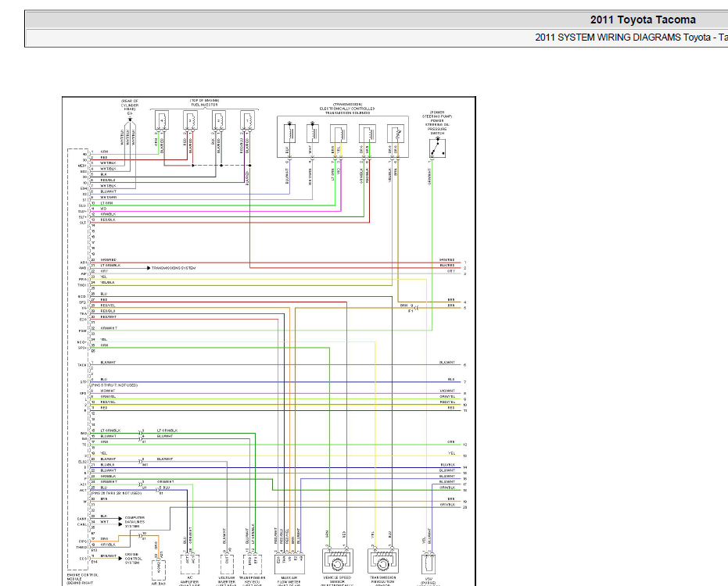The height and width of the screenshot is (586, 728).
Task: Click the 'MASS AIR FLOW METER' caption
Action: 289,580
